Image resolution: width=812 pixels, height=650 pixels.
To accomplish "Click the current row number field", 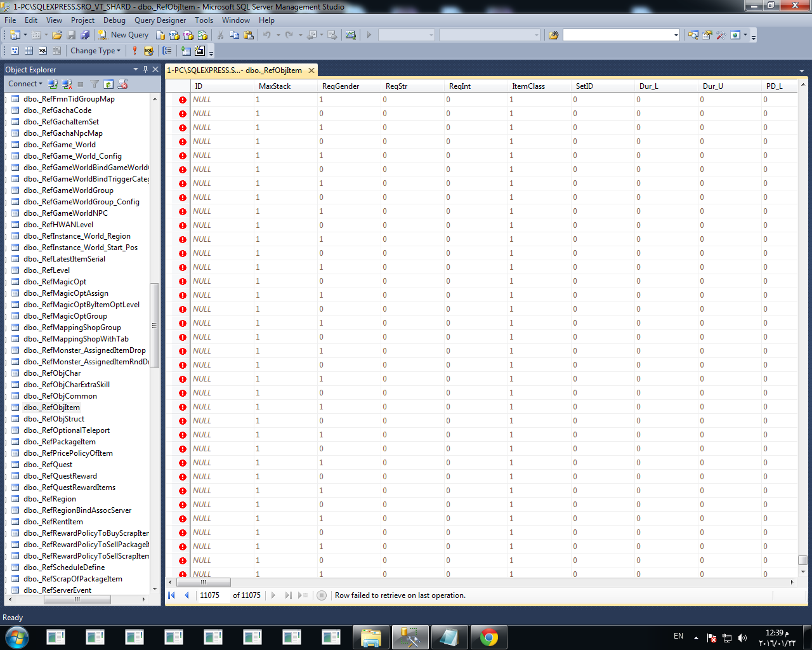I will click(x=213, y=595).
